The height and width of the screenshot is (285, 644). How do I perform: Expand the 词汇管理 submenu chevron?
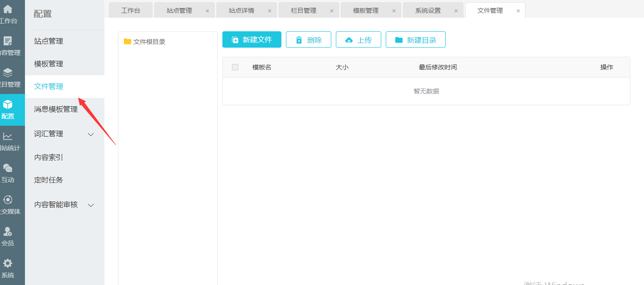click(x=91, y=134)
